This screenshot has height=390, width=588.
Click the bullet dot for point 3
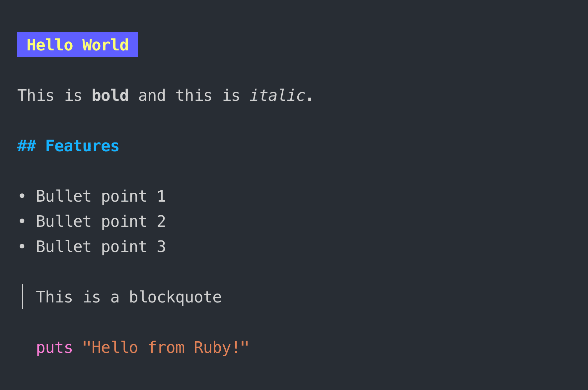coord(22,247)
